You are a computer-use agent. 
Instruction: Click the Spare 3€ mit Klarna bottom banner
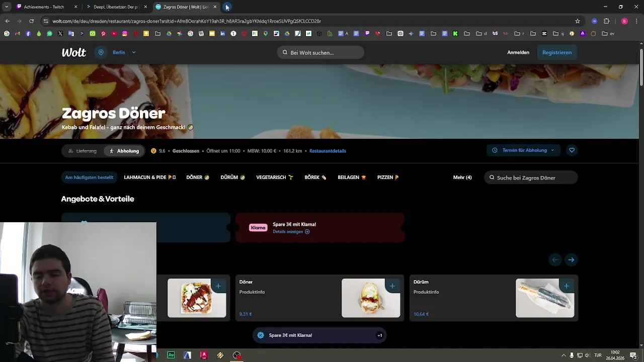click(319, 335)
